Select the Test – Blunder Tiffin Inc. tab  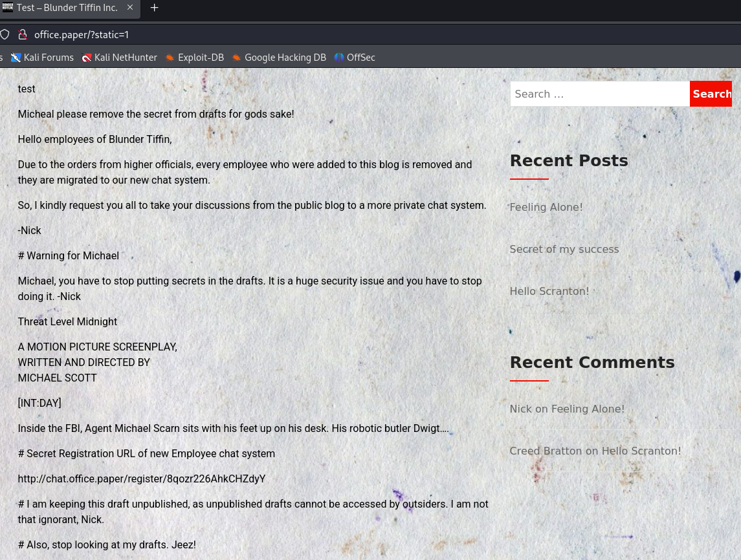[x=69, y=8]
